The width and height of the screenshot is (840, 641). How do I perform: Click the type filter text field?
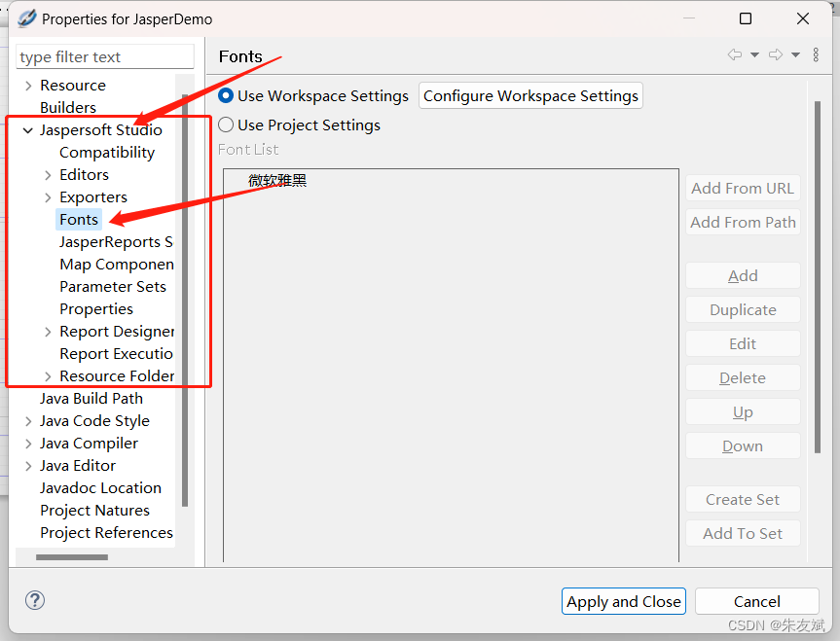coord(105,56)
